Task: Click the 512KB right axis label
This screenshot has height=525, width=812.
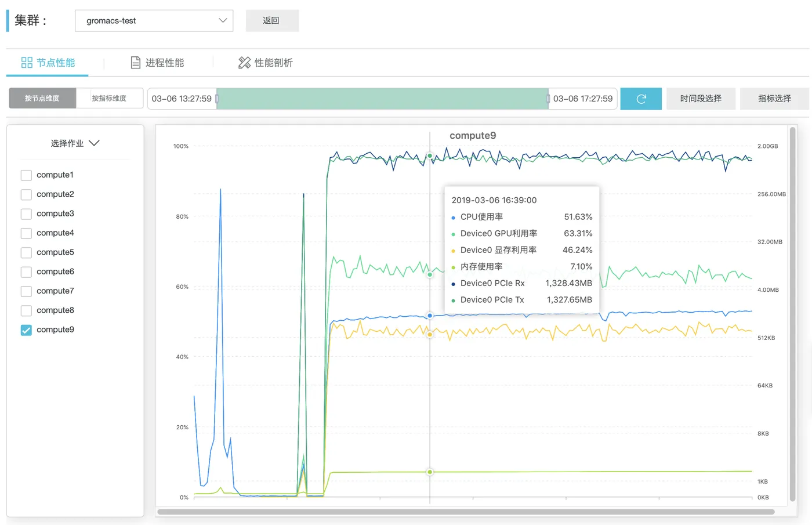Action: tap(766, 338)
